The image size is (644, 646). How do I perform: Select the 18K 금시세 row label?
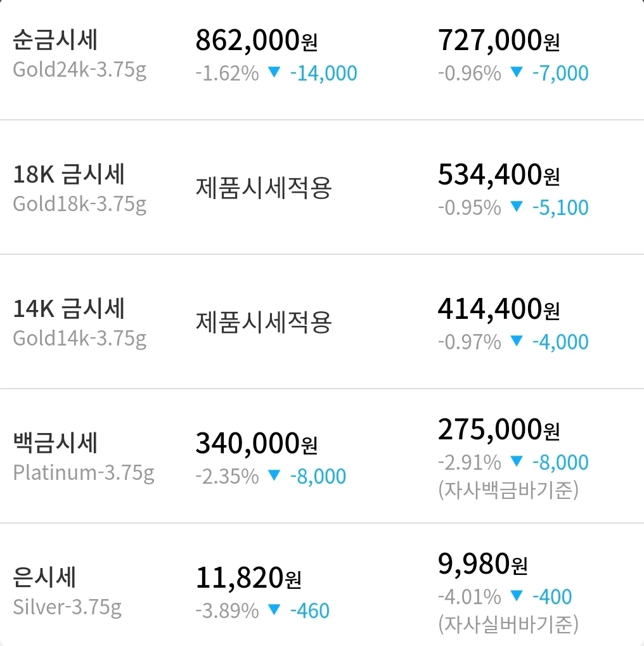pos(79,188)
